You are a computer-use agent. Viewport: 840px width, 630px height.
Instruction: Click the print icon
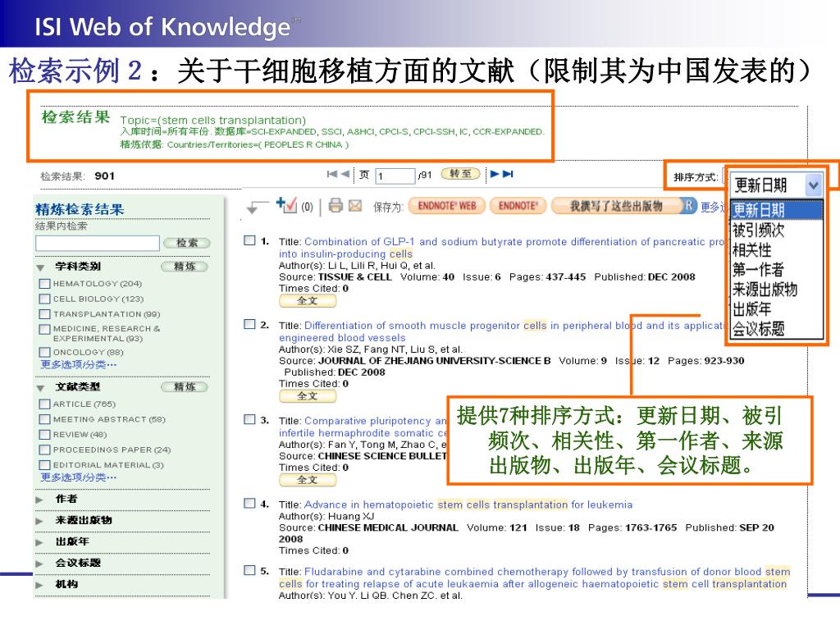pyautogui.click(x=336, y=205)
